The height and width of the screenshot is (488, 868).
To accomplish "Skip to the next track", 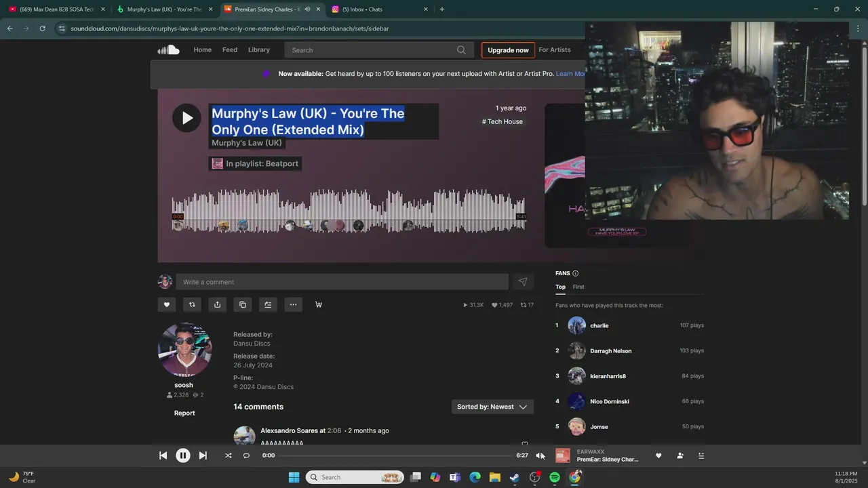I will pos(203,455).
